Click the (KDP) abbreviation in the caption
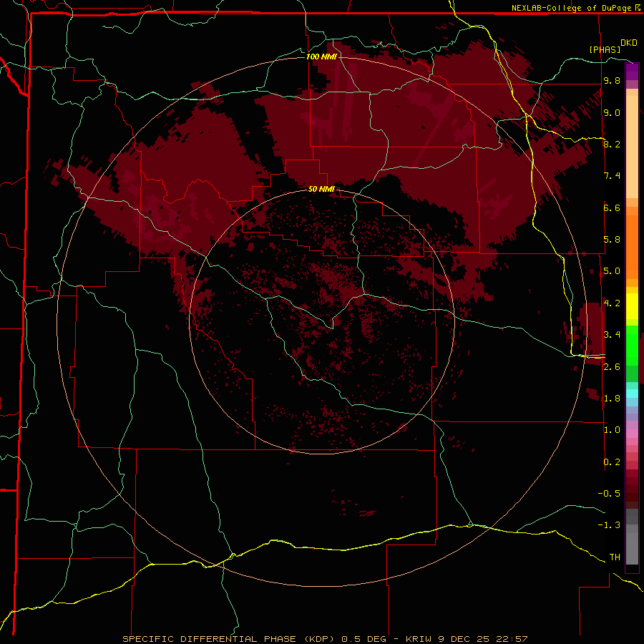The height and width of the screenshot is (644, 644). pos(321,639)
